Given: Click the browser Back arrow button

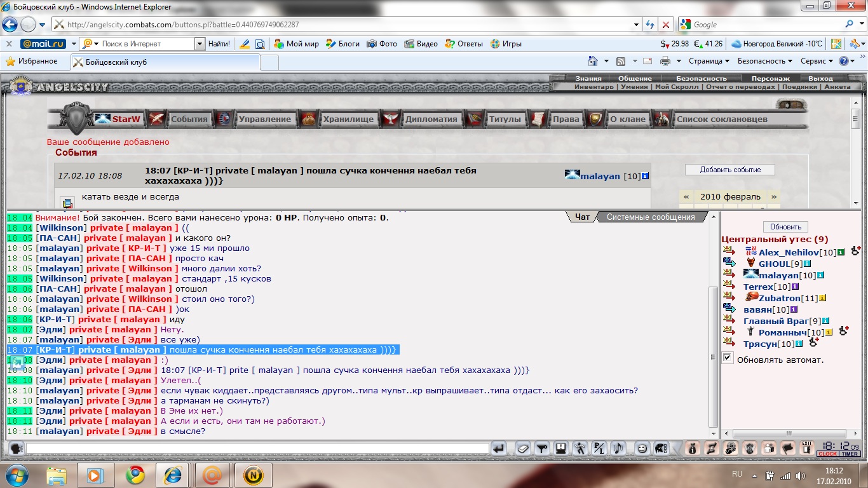Looking at the screenshot, I should tap(10, 25).
